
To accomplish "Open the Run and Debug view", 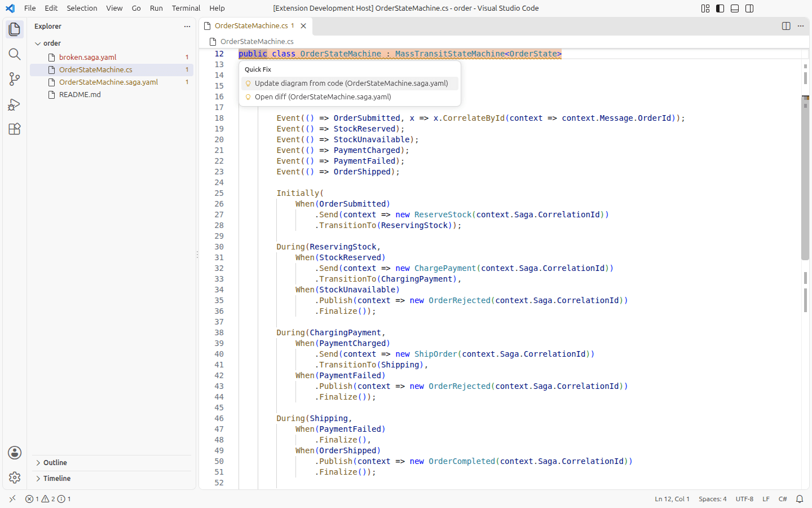I will click(x=15, y=104).
